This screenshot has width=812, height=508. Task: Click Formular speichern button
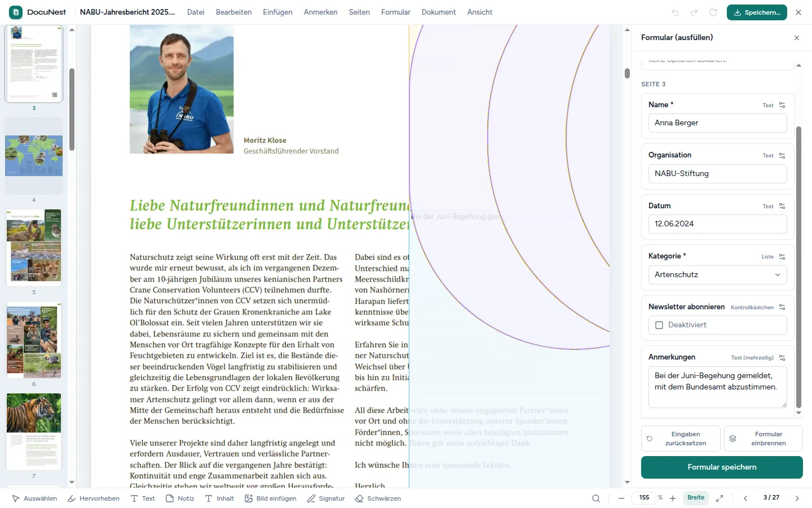pos(722,467)
